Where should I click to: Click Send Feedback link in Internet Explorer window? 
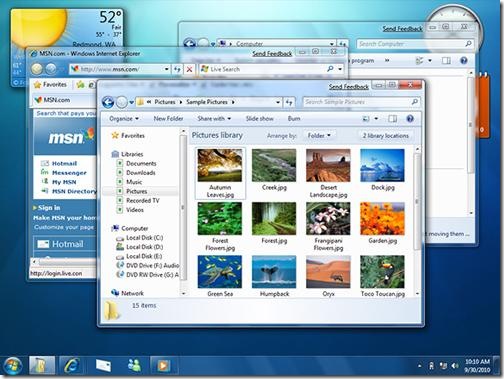pos(272,54)
